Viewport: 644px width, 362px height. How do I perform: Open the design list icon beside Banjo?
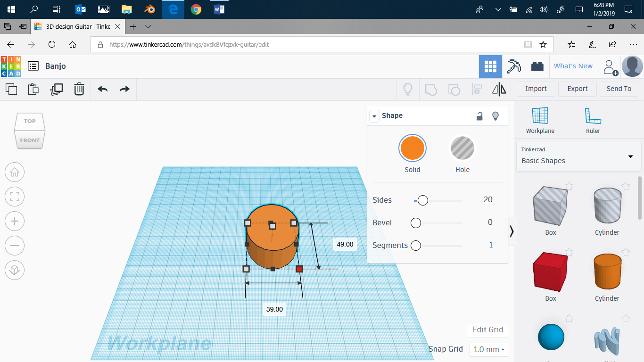coord(33,66)
